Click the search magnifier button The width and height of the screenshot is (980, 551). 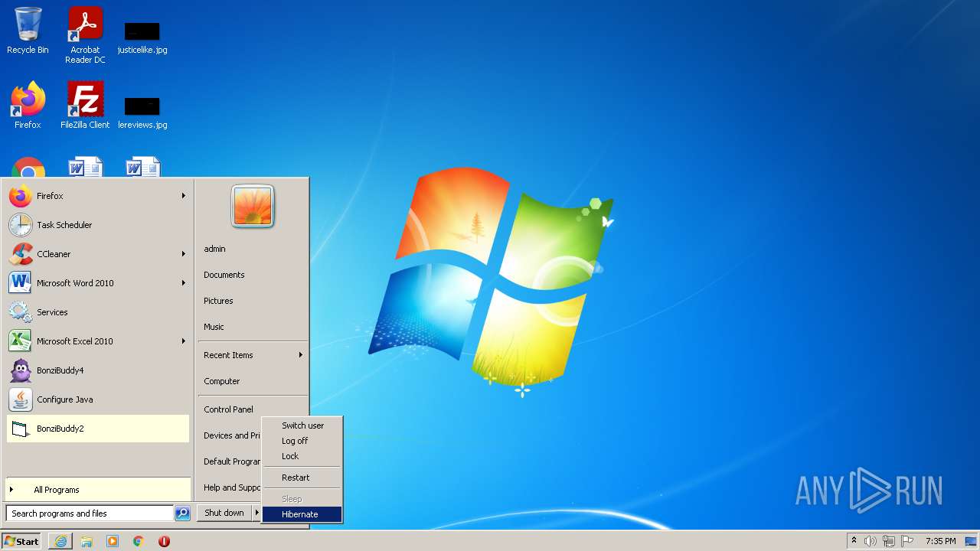coord(182,514)
